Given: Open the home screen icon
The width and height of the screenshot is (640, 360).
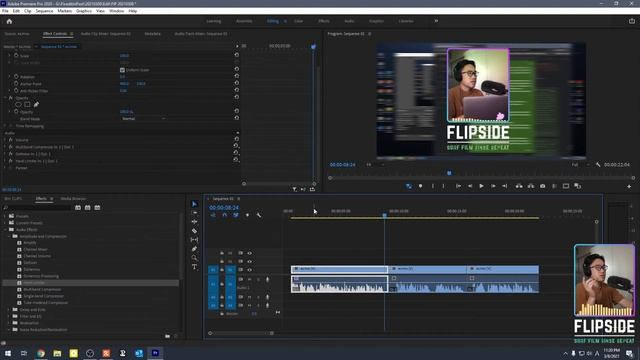Looking at the screenshot, I should (9, 21).
